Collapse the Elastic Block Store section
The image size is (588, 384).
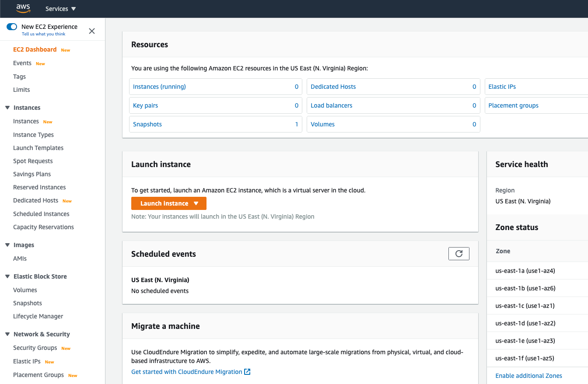coord(7,276)
